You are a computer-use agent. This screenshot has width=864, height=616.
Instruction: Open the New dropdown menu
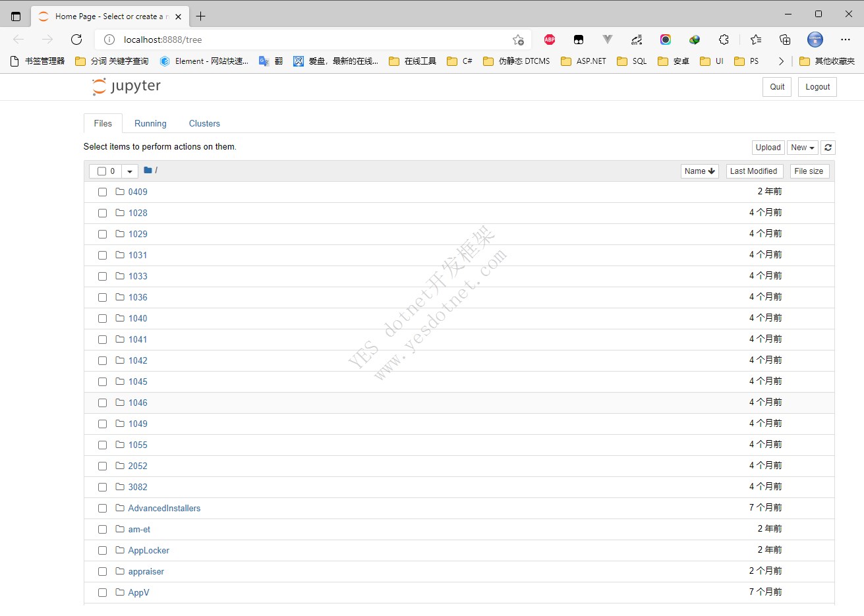(802, 148)
